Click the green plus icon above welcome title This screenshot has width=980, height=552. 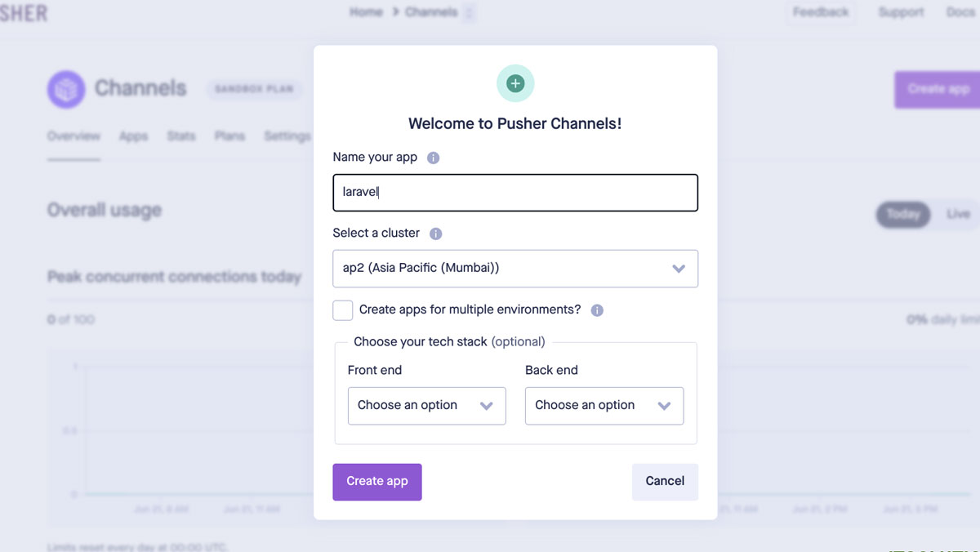point(515,83)
